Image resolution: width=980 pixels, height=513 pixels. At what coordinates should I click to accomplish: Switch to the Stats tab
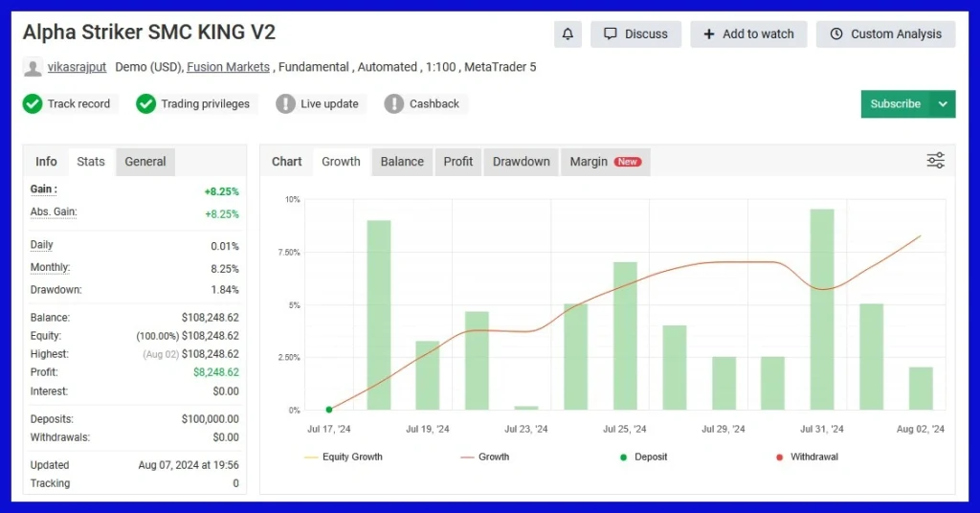(91, 161)
